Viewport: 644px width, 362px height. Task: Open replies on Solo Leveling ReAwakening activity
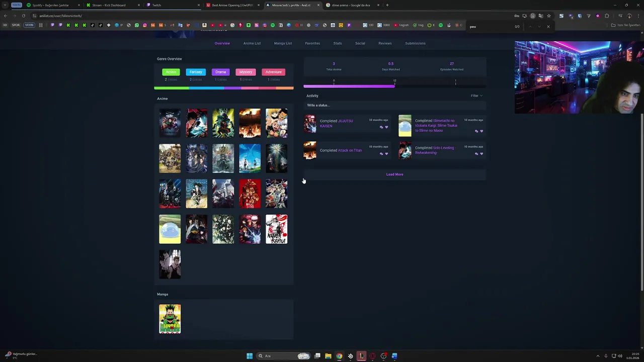[476, 154]
